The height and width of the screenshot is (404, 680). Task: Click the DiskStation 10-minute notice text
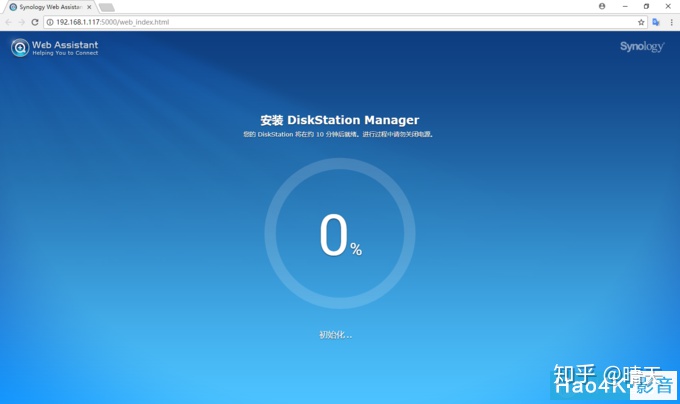[x=338, y=134]
